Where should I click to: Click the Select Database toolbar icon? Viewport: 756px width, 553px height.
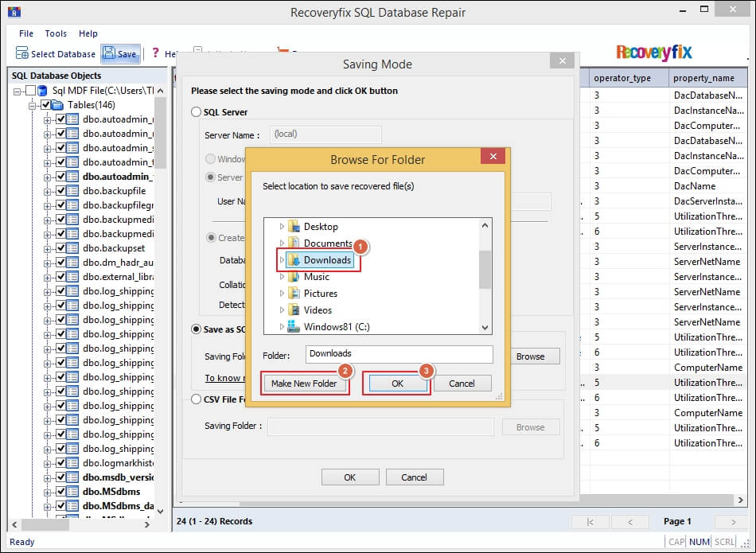coord(21,53)
